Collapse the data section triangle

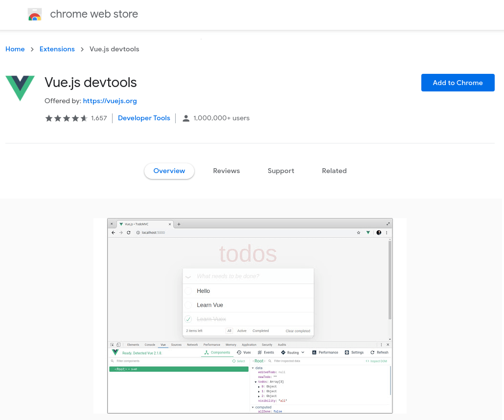coord(252,368)
